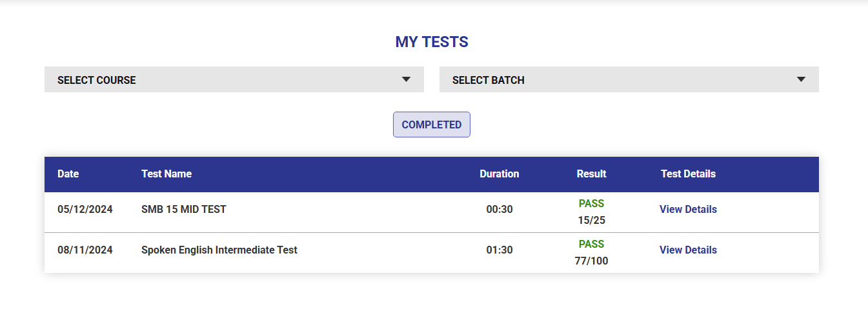Select the SMB 15 MID TEST name

[x=184, y=209]
